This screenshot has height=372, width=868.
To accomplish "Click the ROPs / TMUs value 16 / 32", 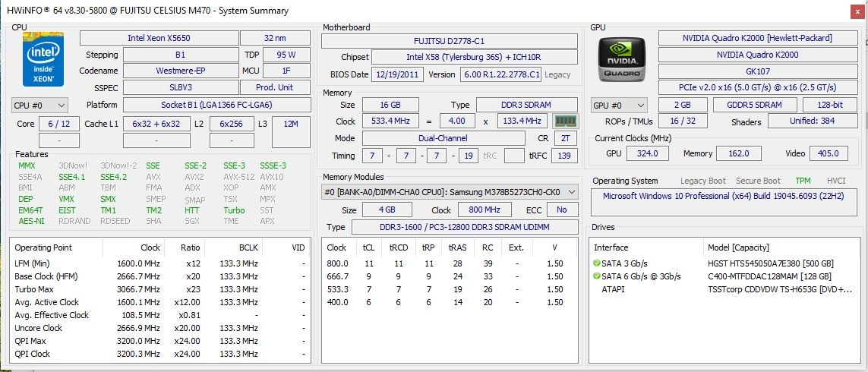I will point(683,121).
